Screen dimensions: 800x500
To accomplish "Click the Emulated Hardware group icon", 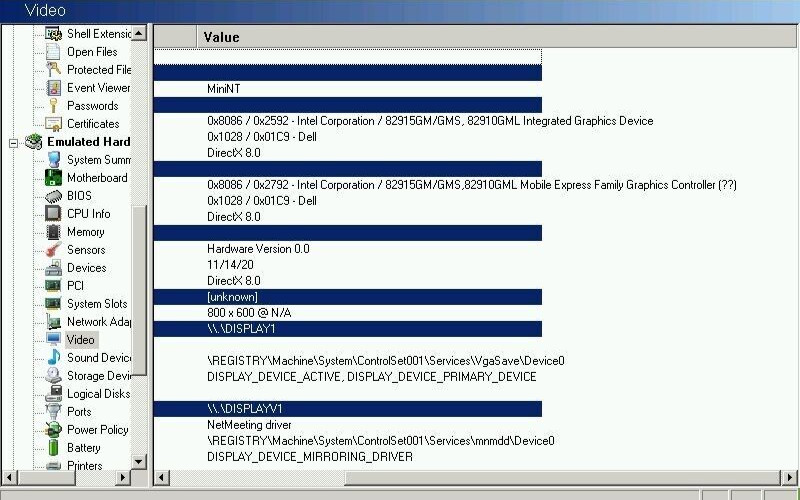I will [34, 142].
